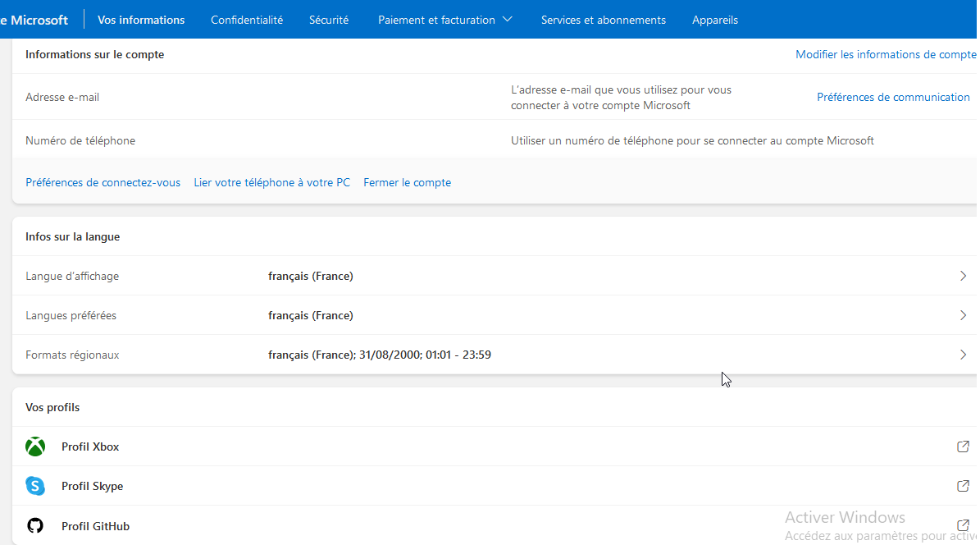
Task: Open Préférences de communication link
Action: [893, 97]
